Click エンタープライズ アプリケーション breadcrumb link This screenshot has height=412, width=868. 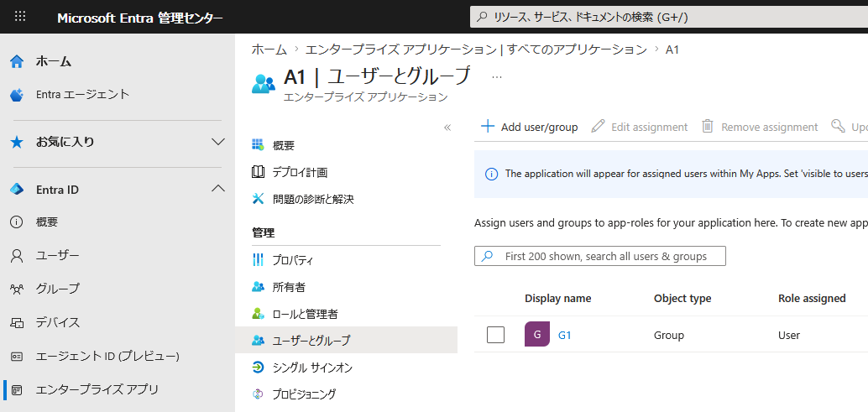(476, 50)
